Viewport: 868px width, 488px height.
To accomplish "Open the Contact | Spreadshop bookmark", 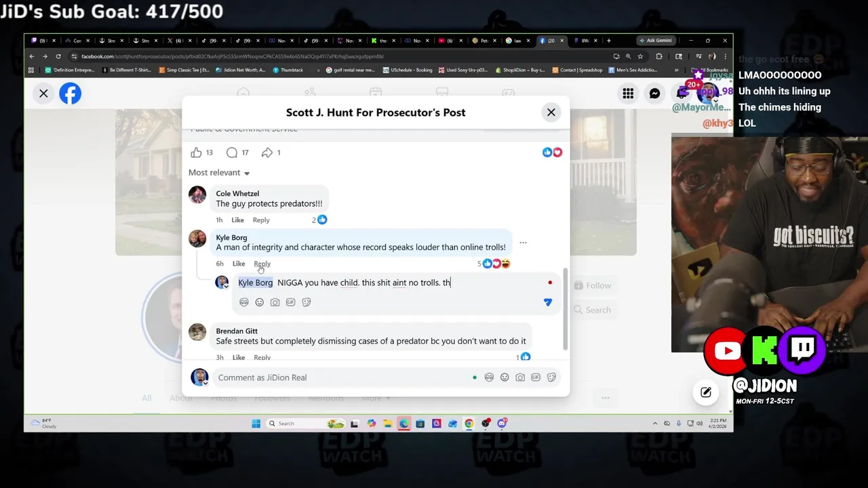I will coord(577,70).
